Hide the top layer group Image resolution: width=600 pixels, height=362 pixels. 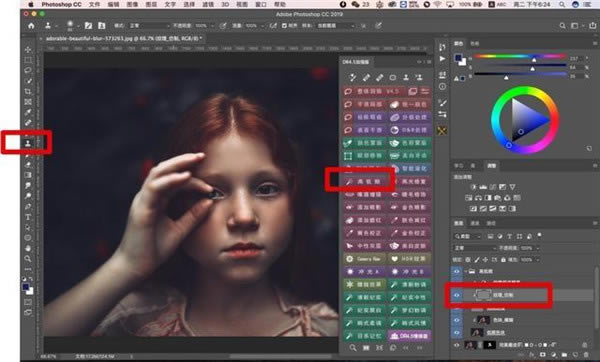click(x=457, y=271)
